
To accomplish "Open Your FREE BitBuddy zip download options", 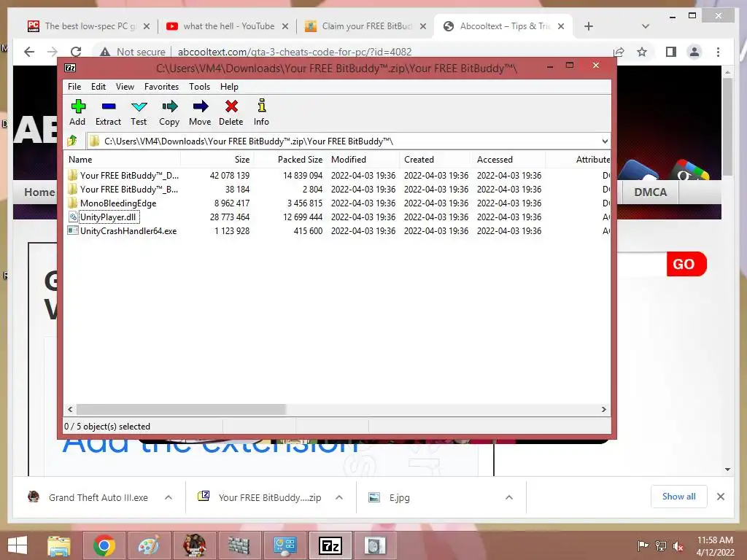I will (x=339, y=497).
